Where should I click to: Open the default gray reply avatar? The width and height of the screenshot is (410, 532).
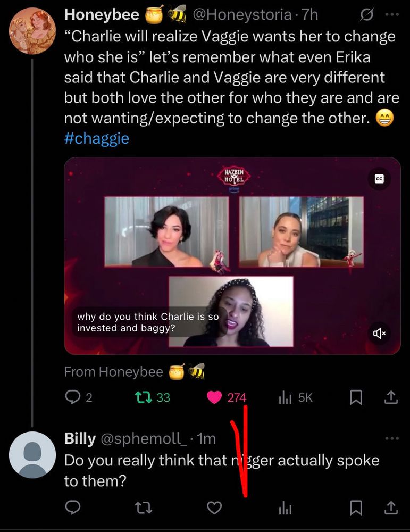click(x=33, y=455)
